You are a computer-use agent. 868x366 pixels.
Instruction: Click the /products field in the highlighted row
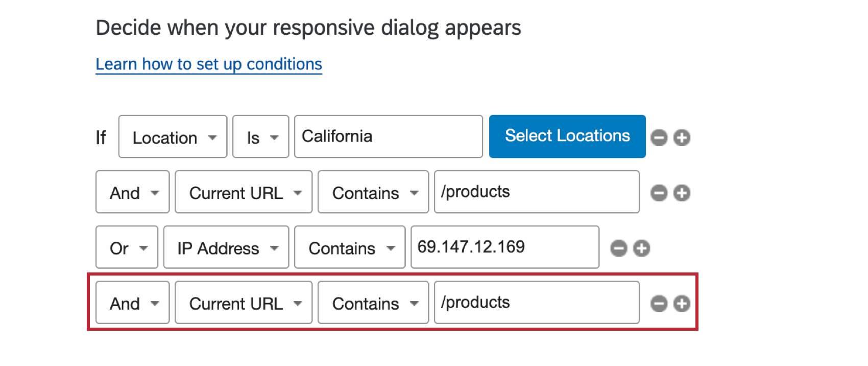536,303
